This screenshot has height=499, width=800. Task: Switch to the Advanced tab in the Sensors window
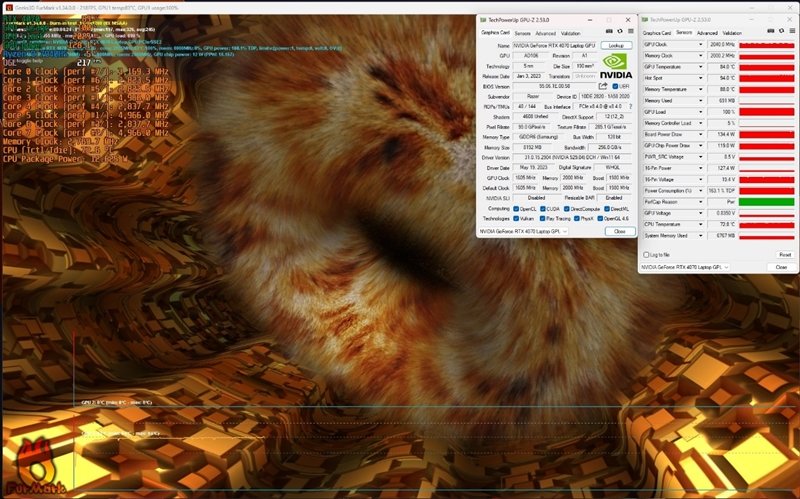click(x=707, y=33)
